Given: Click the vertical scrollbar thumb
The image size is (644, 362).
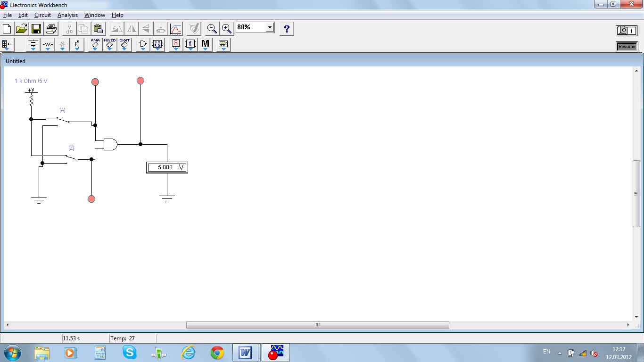Looking at the screenshot, I should 636,193.
